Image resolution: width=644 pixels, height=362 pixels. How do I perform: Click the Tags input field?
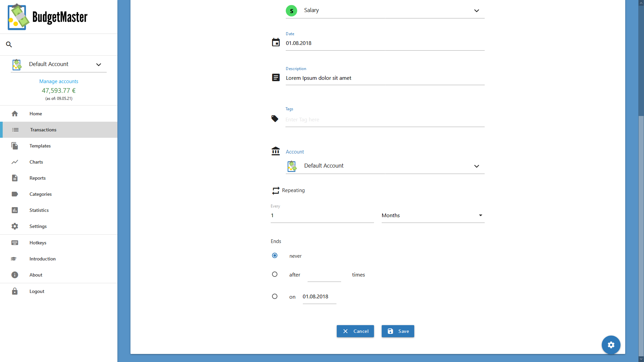point(385,120)
